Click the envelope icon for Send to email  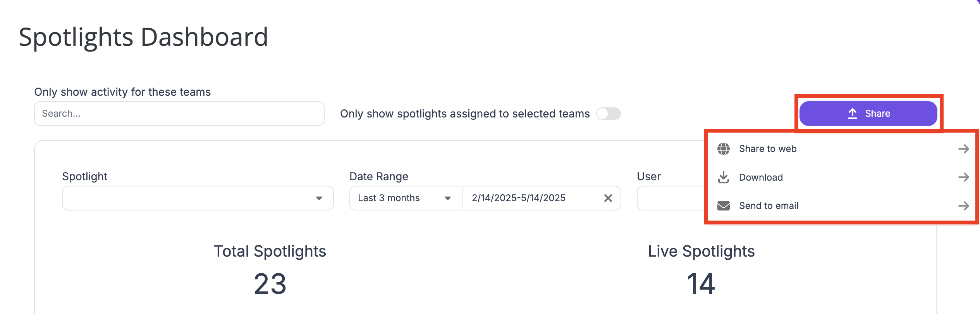723,206
